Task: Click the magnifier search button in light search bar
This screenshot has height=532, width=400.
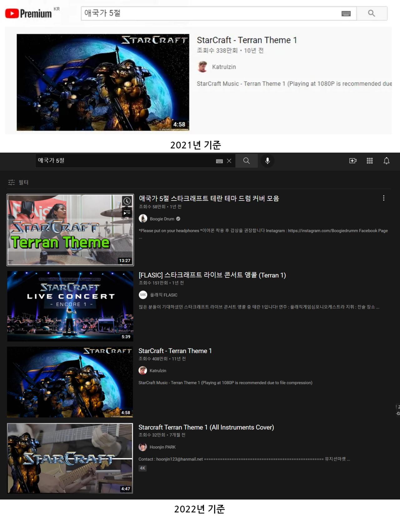Action: (x=372, y=13)
